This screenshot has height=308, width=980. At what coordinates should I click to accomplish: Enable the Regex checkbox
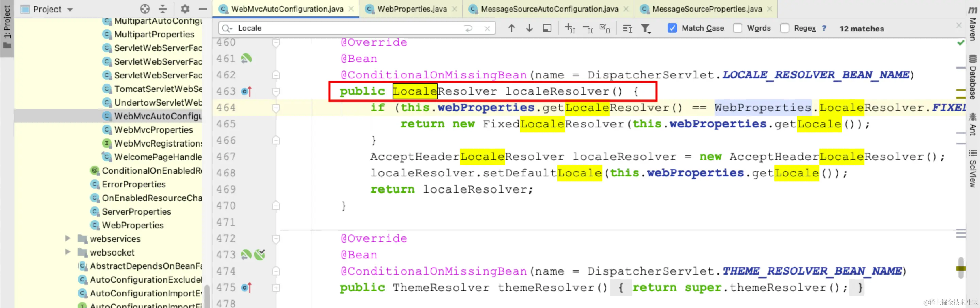coord(784,28)
